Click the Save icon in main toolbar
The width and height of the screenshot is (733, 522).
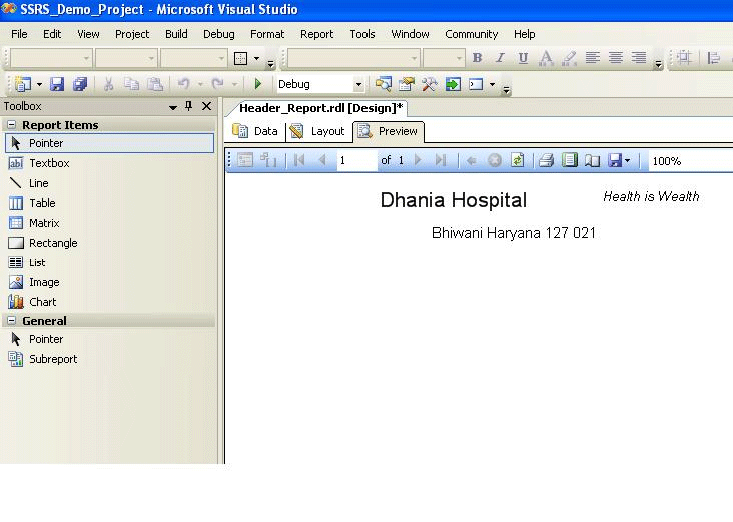(57, 84)
